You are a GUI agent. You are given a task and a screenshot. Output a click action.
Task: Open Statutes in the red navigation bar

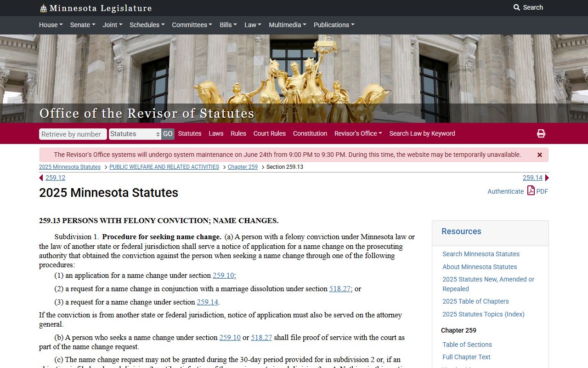(x=190, y=133)
